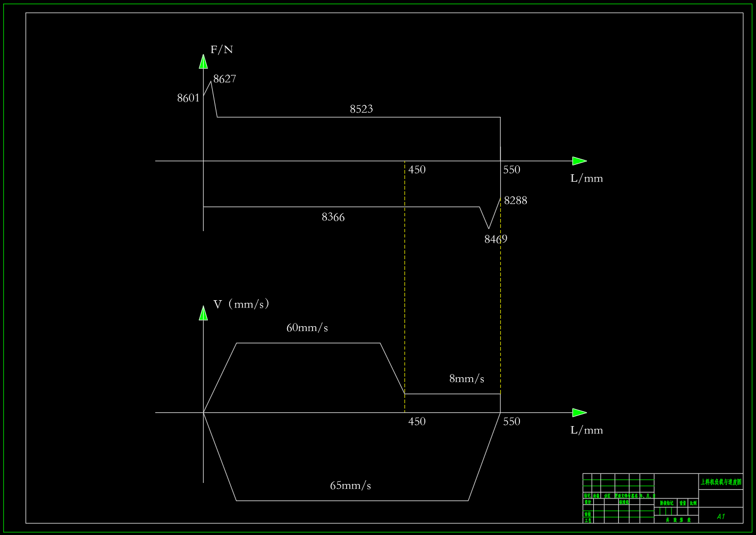This screenshot has height=535, width=756.
Task: Select the 8469 force value label
Action: 495,239
